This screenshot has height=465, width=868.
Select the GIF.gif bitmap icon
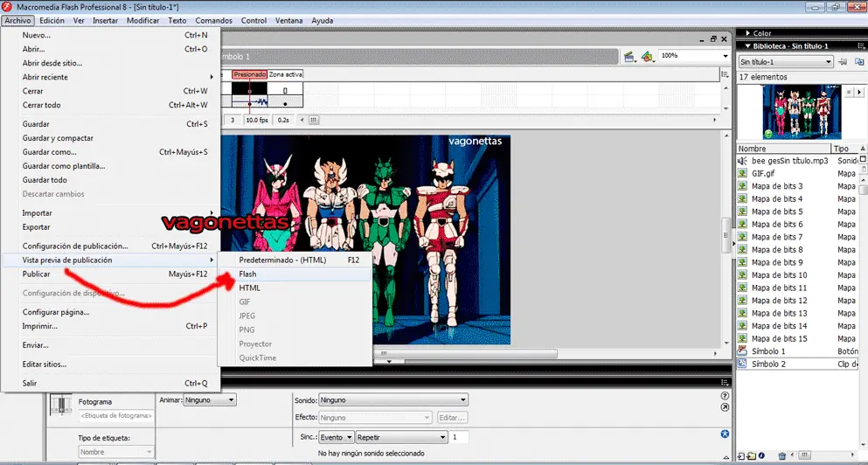(742, 173)
